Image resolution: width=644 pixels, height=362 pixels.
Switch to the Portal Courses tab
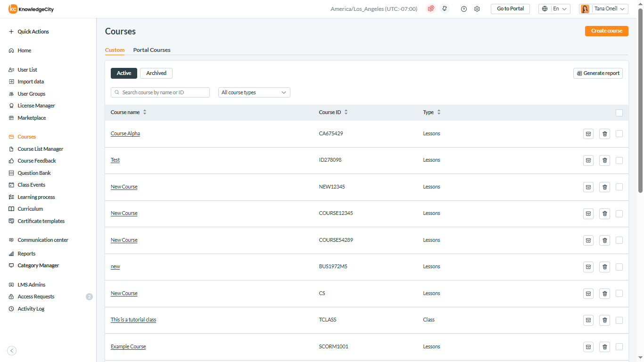click(152, 50)
